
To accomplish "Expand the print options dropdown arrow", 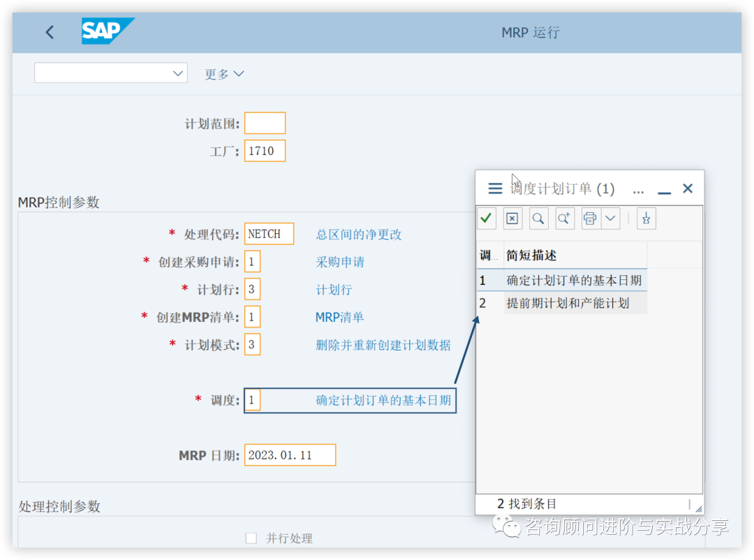I will coord(610,219).
